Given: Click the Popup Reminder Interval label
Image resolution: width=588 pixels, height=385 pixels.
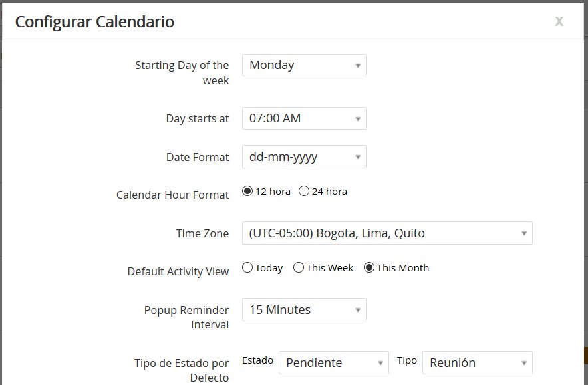Looking at the screenshot, I should (186, 317).
